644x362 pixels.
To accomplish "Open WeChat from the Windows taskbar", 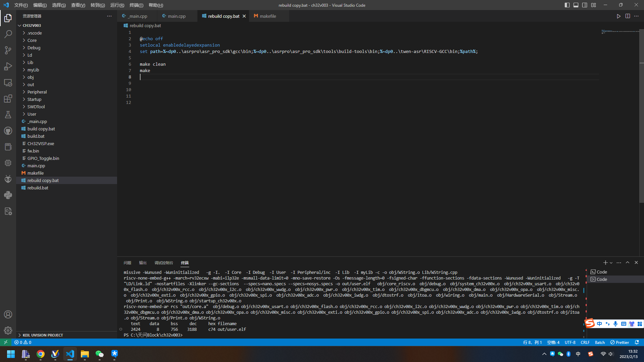I will pyautogui.click(x=100, y=354).
